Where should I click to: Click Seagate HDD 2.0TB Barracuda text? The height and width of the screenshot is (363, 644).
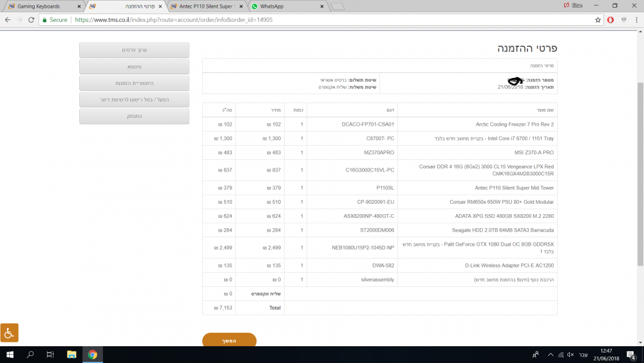503,230
